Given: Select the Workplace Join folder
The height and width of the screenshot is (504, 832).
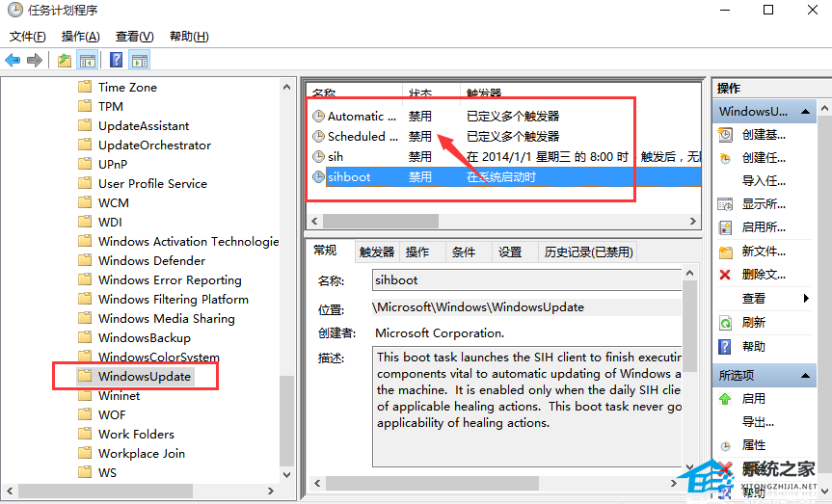Looking at the screenshot, I should (141, 454).
